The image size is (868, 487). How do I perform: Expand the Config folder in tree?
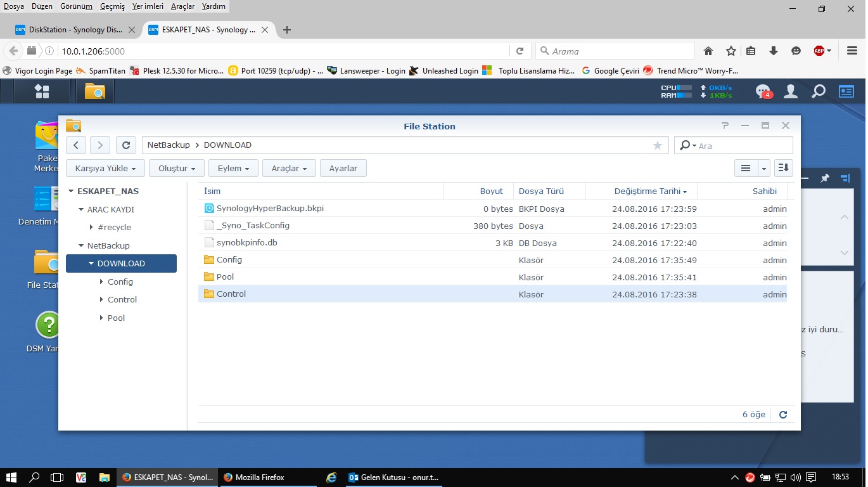pos(102,282)
